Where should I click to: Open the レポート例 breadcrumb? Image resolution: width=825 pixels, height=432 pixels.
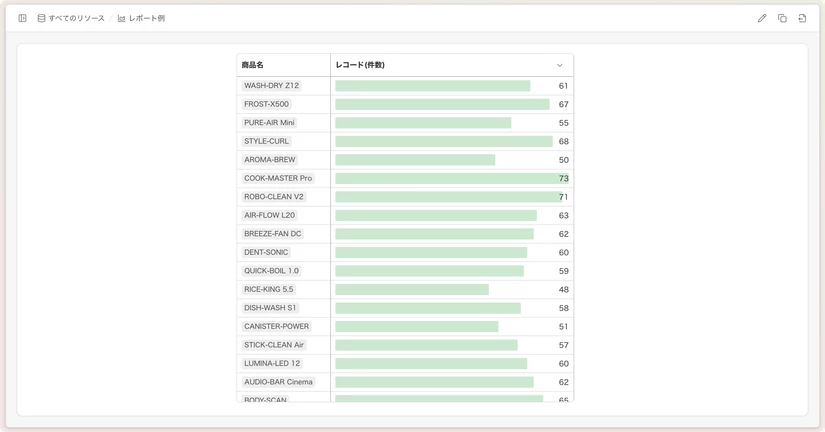(147, 18)
